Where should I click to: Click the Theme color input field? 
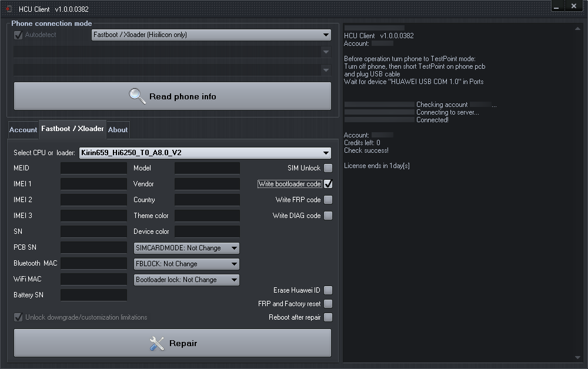(x=207, y=216)
